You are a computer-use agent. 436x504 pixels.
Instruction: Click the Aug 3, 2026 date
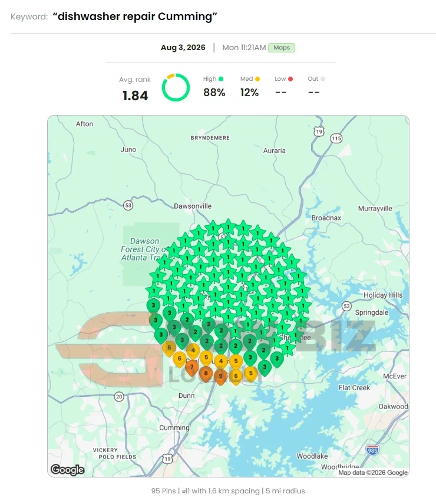(183, 48)
